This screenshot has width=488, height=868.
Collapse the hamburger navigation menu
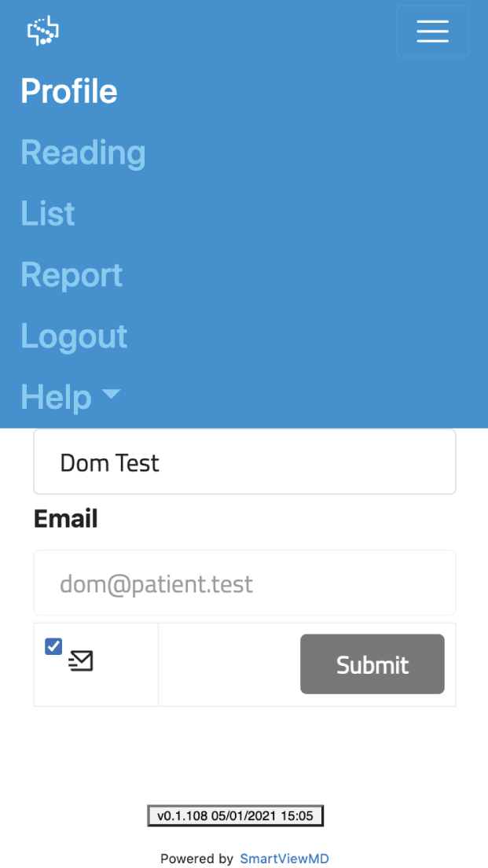tap(432, 31)
